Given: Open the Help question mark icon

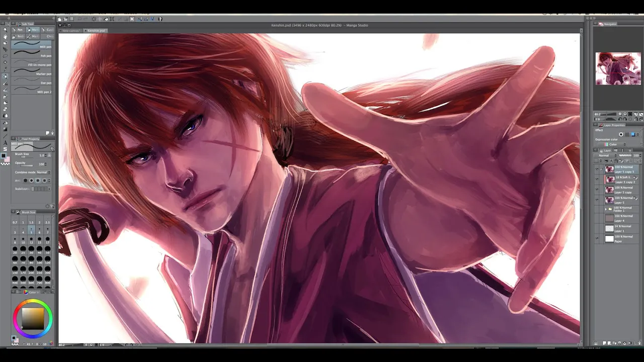Looking at the screenshot, I should click(x=160, y=19).
